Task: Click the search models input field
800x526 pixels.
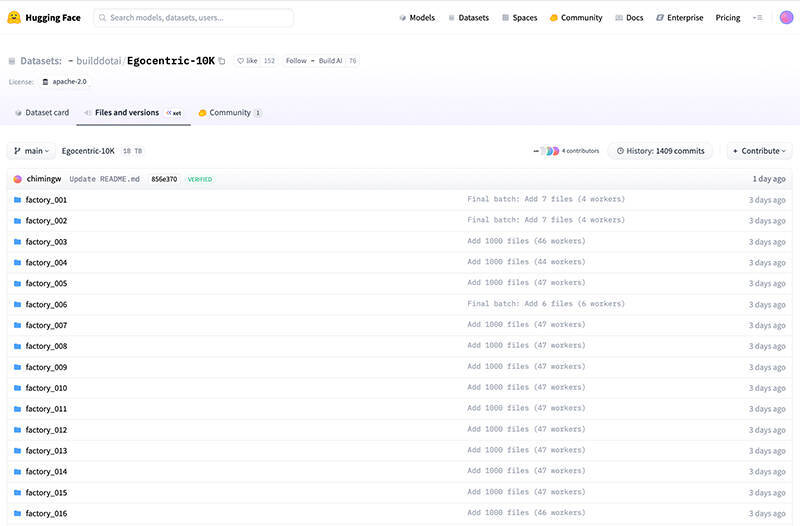Action: click(194, 17)
